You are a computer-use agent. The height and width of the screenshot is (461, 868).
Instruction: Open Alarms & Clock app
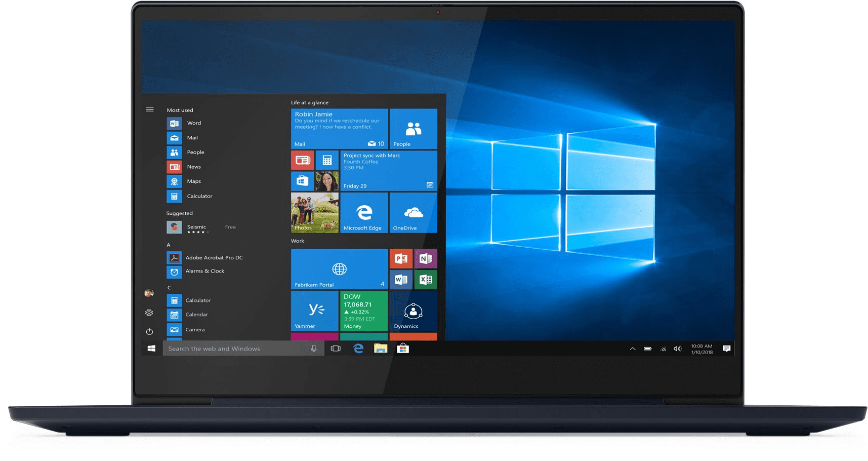click(x=196, y=272)
